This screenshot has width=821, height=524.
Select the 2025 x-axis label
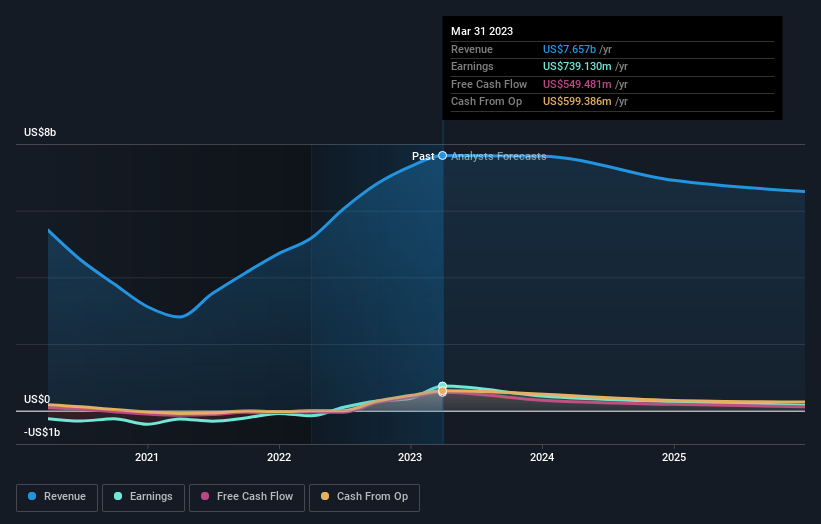pyautogui.click(x=674, y=457)
